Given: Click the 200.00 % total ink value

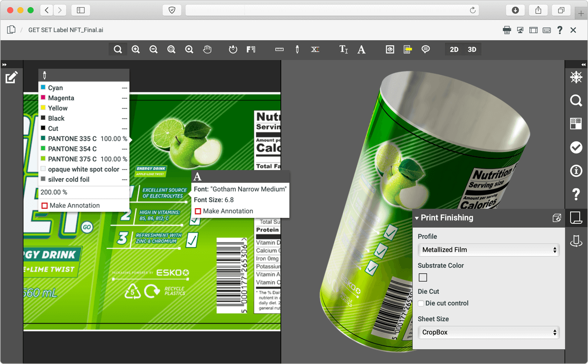Looking at the screenshot, I should coord(54,192).
